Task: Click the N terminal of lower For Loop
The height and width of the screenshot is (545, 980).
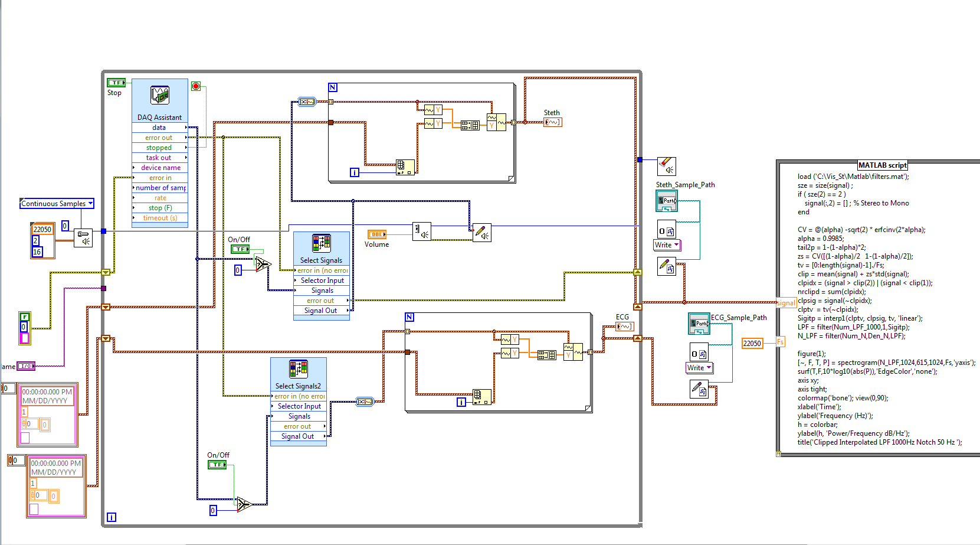Action: click(x=409, y=317)
